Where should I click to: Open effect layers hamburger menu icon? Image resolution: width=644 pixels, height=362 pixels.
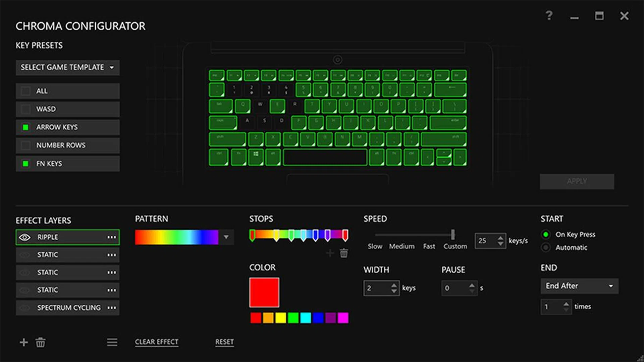pyautogui.click(x=112, y=342)
